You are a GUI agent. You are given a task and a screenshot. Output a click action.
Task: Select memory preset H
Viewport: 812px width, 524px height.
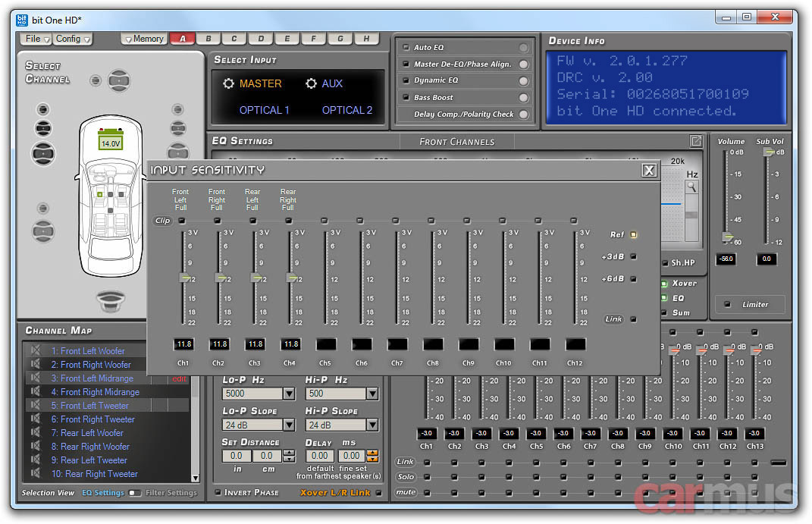tap(366, 39)
